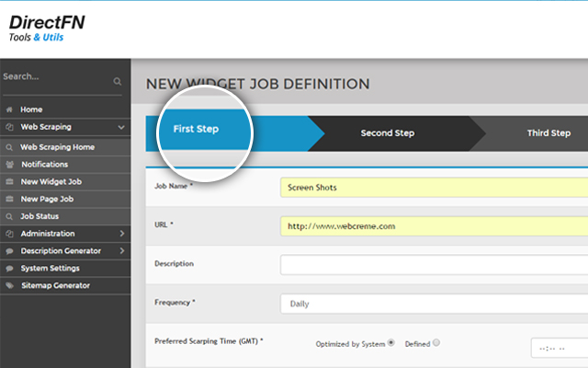Click the System Settings speech bubble icon

coord(10,268)
